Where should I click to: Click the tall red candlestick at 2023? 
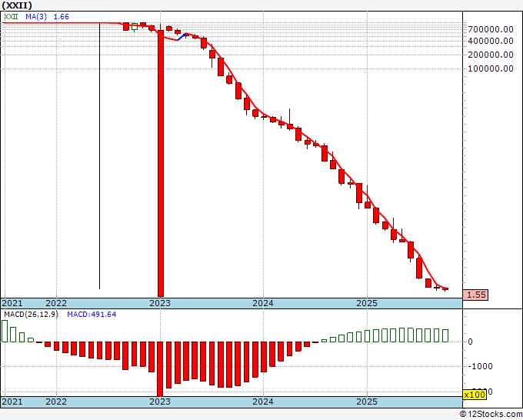[x=161, y=164]
